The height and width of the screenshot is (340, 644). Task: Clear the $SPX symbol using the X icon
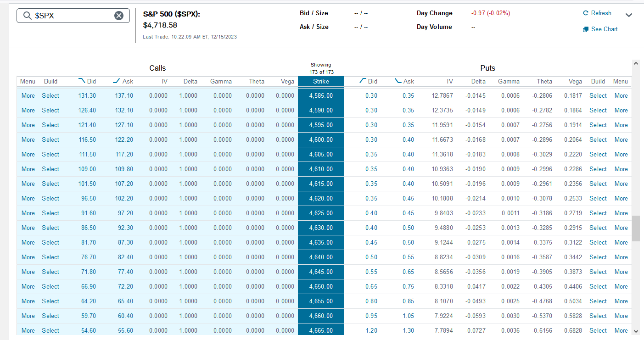click(x=118, y=15)
